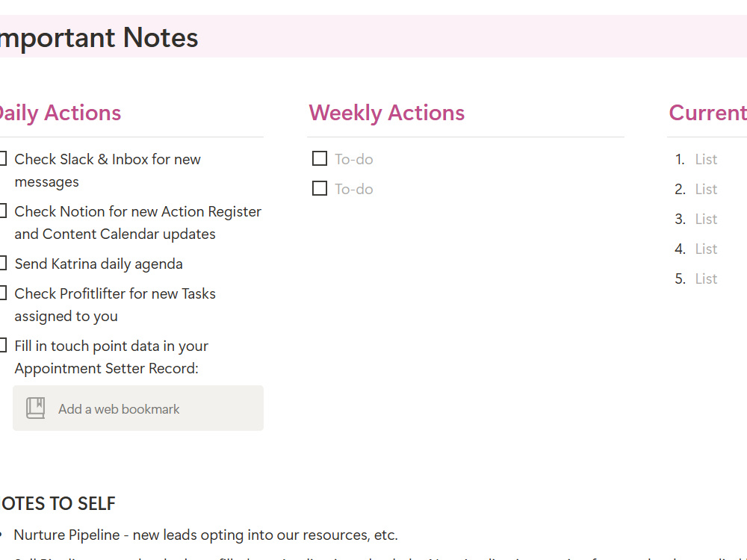Viewport: 747px width, 560px height.
Task: Tick the Check Profitlifter for new Tasks checkbox
Action: [x=2, y=293]
